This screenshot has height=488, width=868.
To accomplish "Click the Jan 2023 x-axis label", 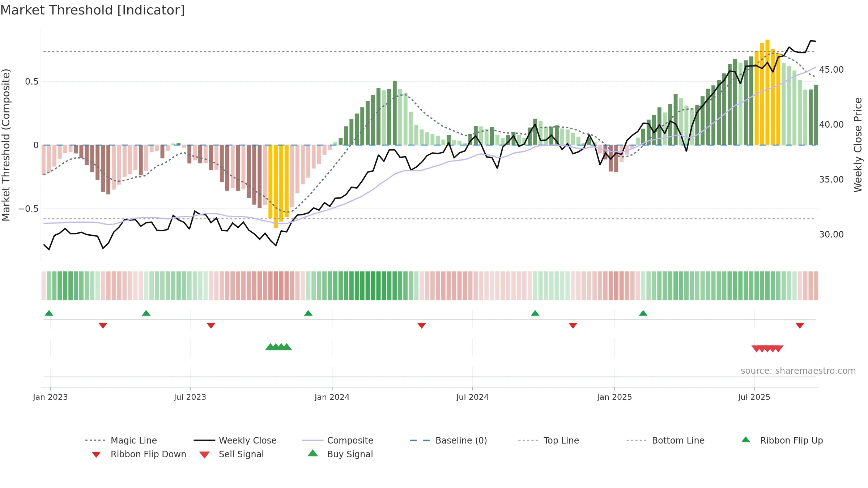I will point(50,397).
